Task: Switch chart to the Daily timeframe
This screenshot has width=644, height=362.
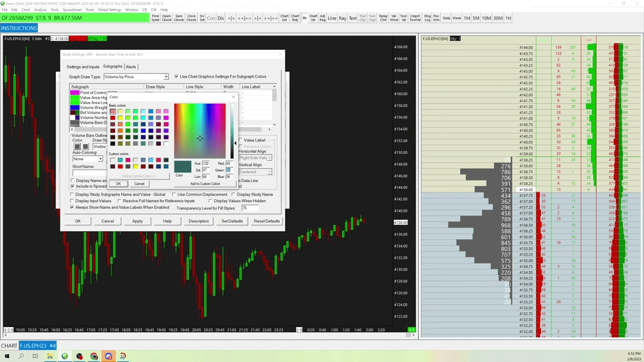Action: pyautogui.click(x=447, y=18)
